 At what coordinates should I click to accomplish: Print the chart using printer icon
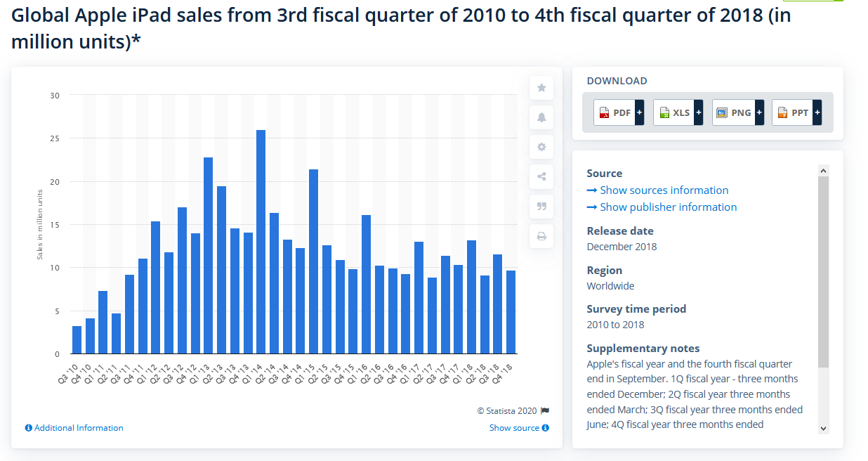(x=541, y=236)
